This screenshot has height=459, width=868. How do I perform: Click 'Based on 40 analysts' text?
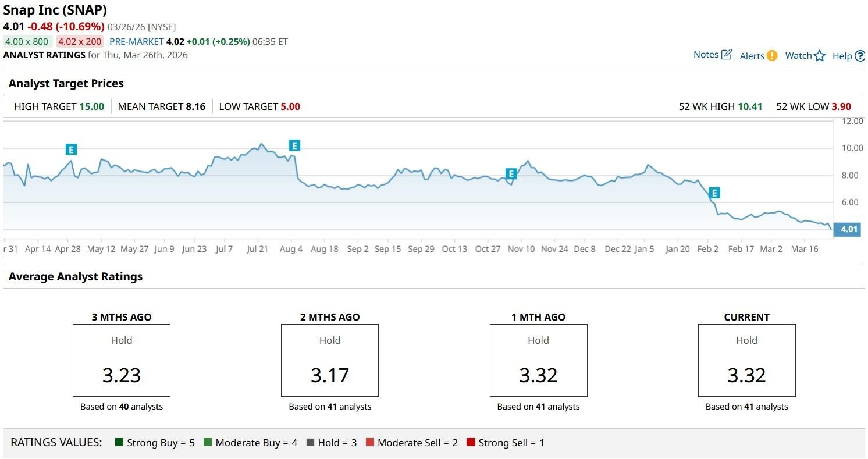pyautogui.click(x=122, y=407)
